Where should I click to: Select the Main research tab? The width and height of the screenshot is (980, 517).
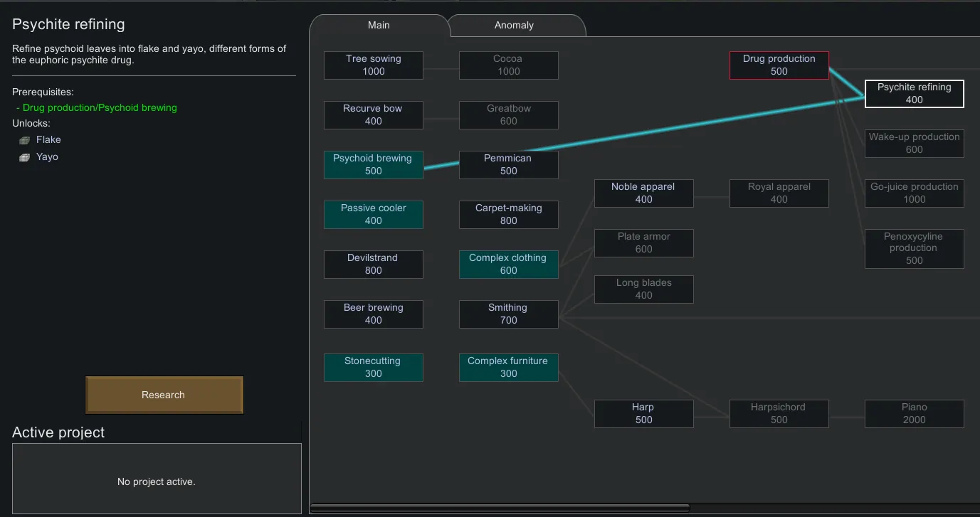click(x=379, y=25)
